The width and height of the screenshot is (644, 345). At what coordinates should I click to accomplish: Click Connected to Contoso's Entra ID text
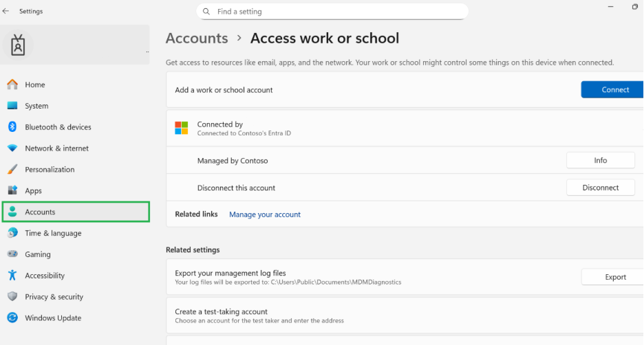(x=244, y=133)
